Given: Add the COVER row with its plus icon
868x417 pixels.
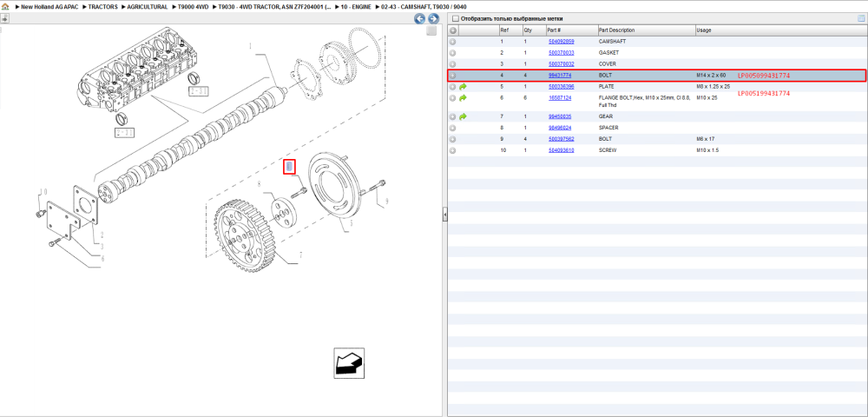Looking at the screenshot, I should (452, 64).
